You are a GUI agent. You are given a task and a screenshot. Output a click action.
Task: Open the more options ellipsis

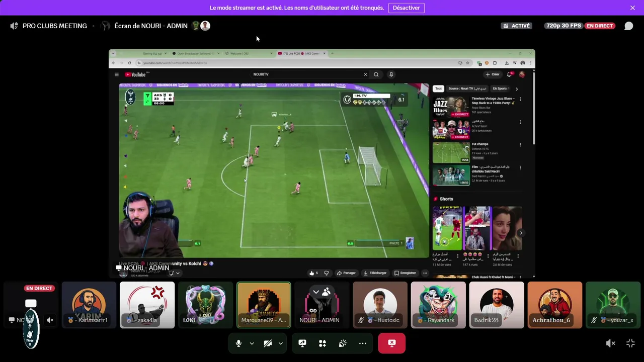(363, 343)
